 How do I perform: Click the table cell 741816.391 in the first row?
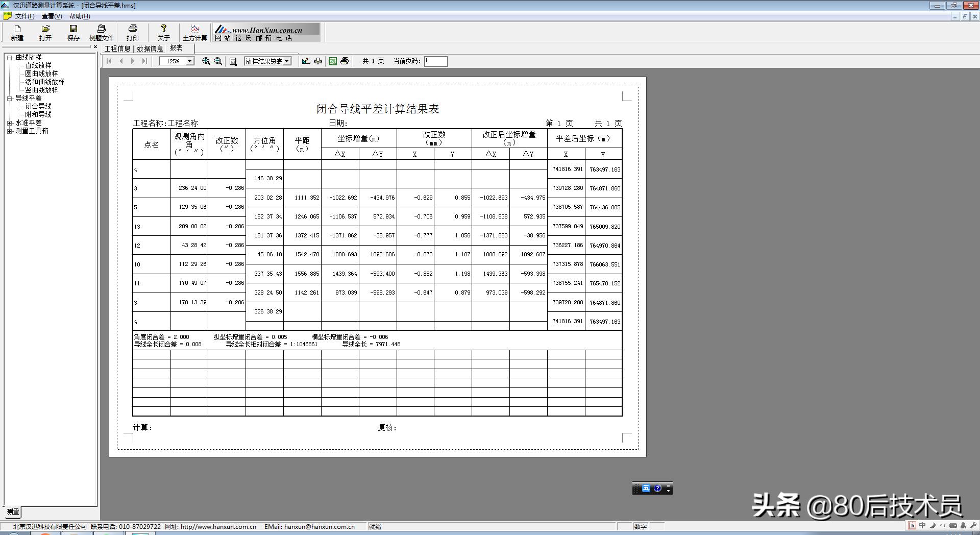[567, 169]
